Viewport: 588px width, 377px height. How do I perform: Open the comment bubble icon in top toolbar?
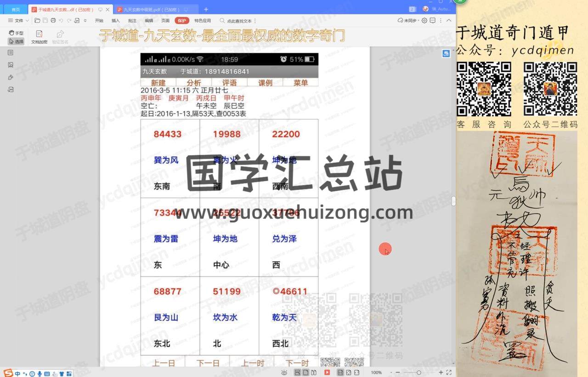pos(433,21)
